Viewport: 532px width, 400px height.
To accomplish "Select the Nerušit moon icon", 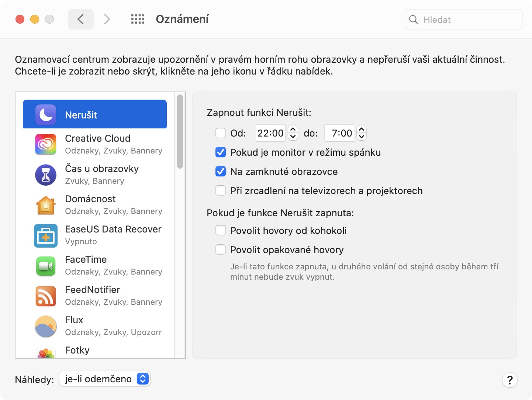I will coord(46,114).
